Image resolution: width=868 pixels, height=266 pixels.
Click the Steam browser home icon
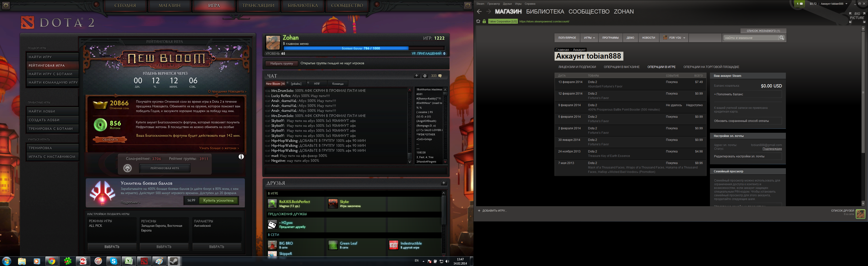click(x=478, y=21)
